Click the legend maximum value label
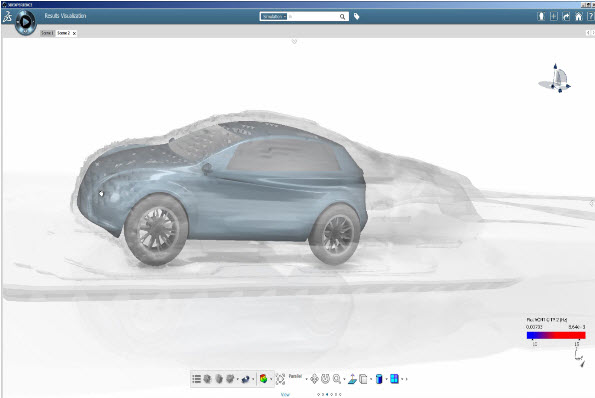Image resolution: width=595 pixels, height=398 pixels. (x=577, y=327)
